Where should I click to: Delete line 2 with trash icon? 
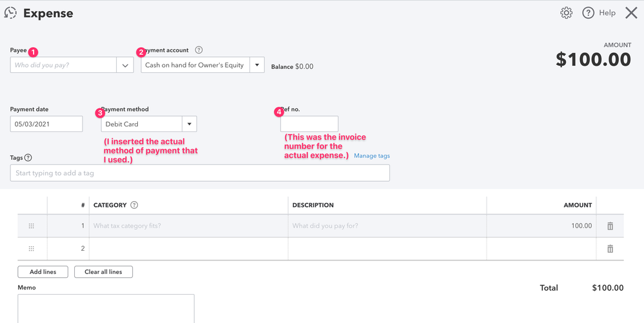[610, 249]
